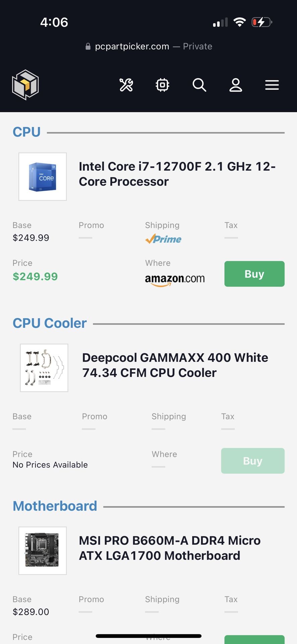
Task: Click the $249.99 green price text
Action: tap(35, 276)
